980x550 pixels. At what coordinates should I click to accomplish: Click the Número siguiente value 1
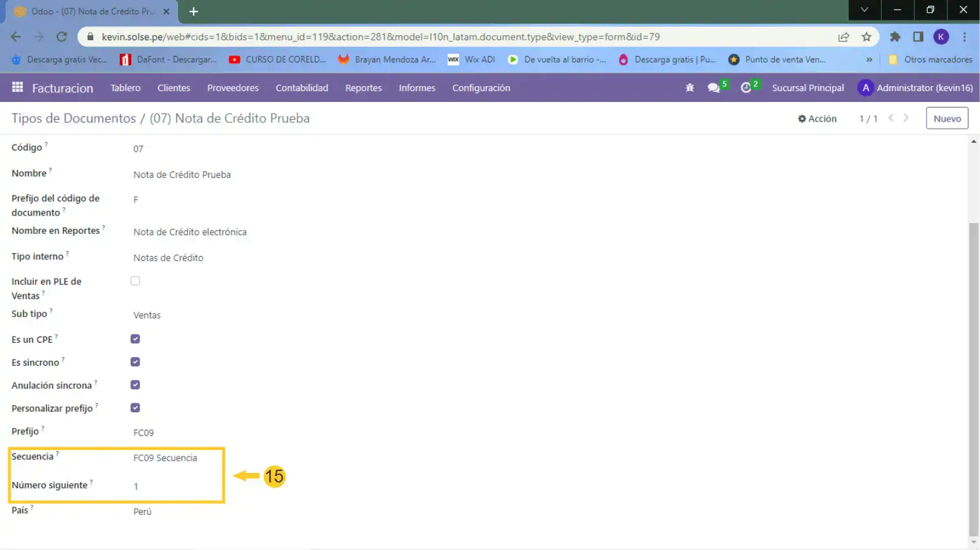(136, 486)
